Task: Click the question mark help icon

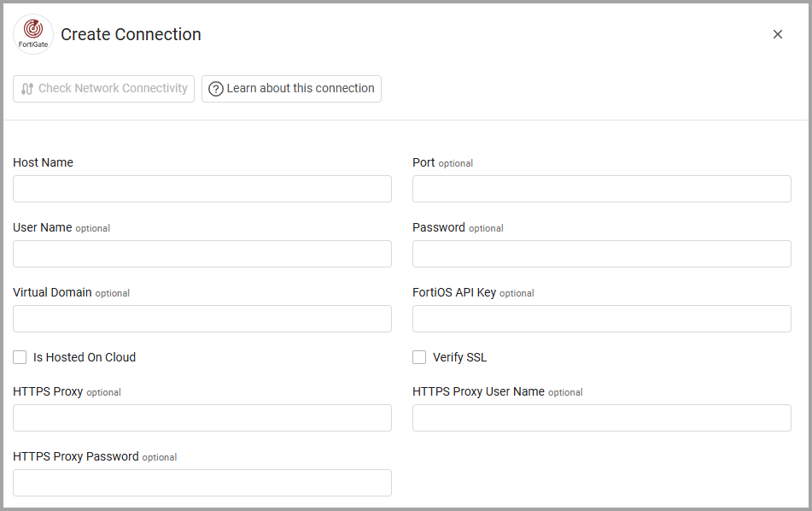Action: click(216, 89)
